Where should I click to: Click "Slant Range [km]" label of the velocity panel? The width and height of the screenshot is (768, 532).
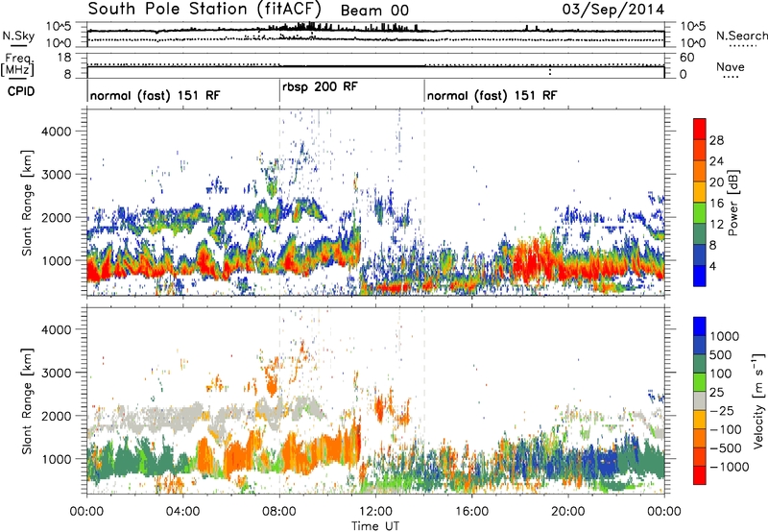[27, 400]
